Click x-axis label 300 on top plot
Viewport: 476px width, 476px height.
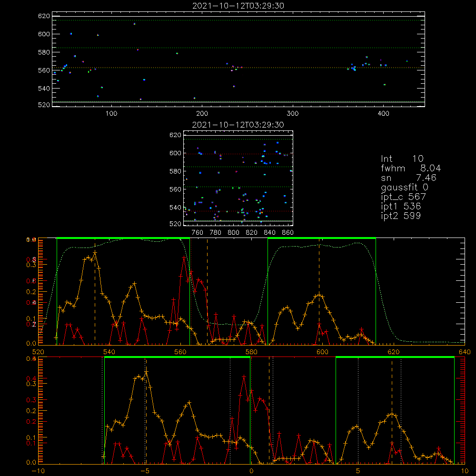tap(293, 114)
